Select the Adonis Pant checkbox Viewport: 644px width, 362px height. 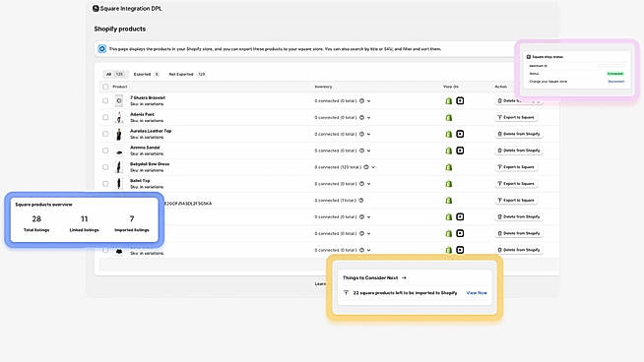(x=105, y=117)
